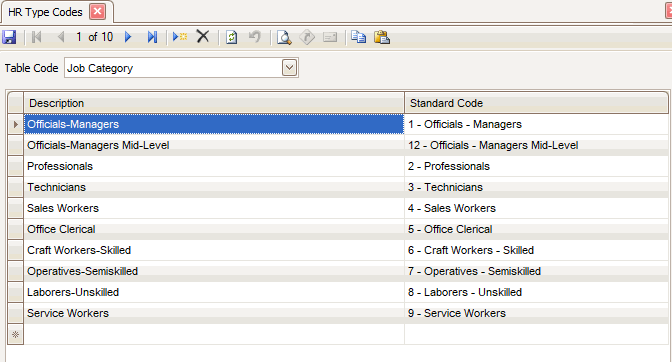Jump to last record button
The width and height of the screenshot is (672, 362).
point(152,37)
